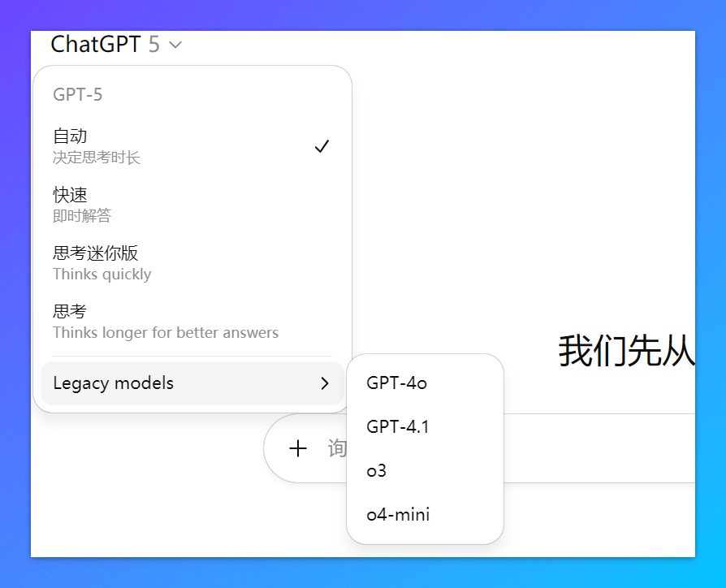This screenshot has width=726, height=588.
Task: Switch to the o3 model
Action: (x=425, y=471)
